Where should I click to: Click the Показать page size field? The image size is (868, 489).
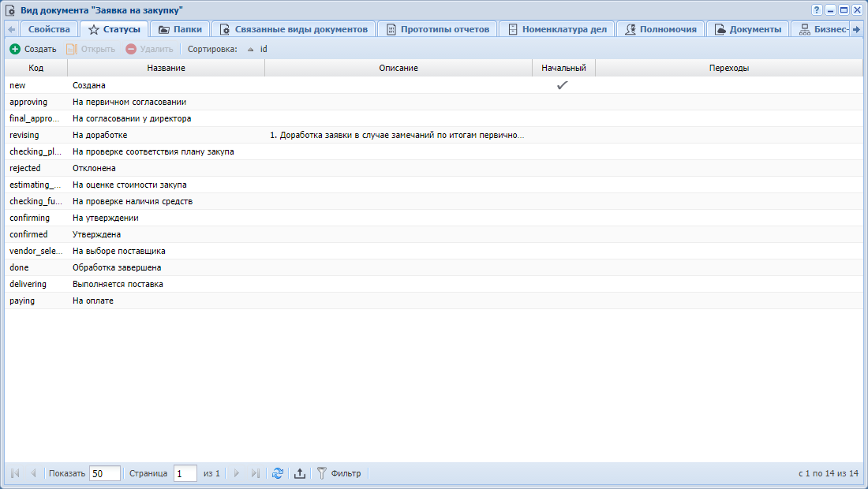pyautogui.click(x=104, y=473)
